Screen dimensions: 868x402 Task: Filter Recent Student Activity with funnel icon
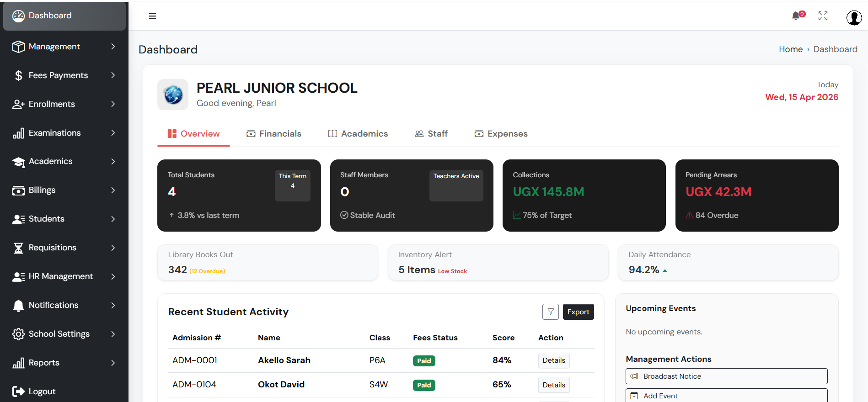click(x=551, y=312)
